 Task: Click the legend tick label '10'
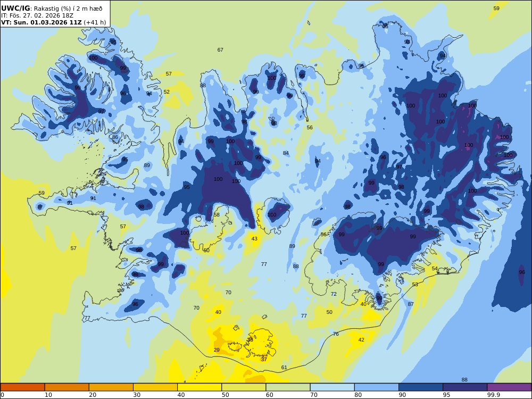point(48,395)
